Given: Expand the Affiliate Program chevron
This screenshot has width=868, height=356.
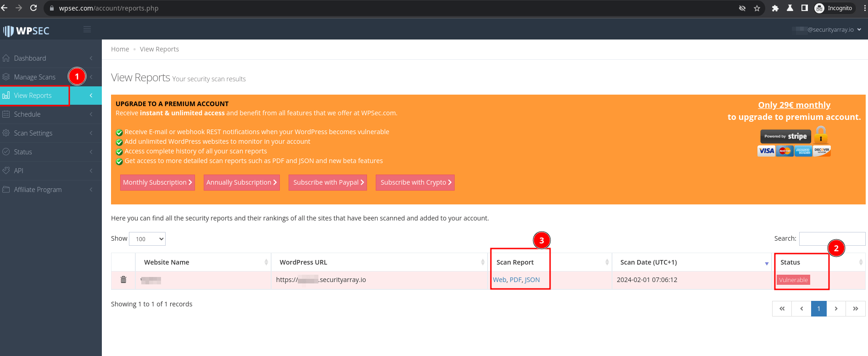Looking at the screenshot, I should pos(91,189).
